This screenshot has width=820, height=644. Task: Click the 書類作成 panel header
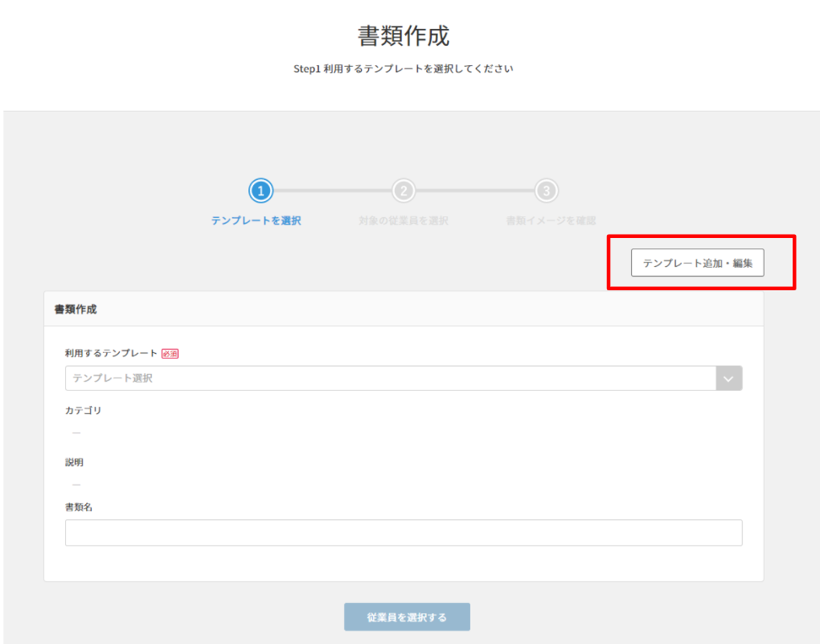76,309
